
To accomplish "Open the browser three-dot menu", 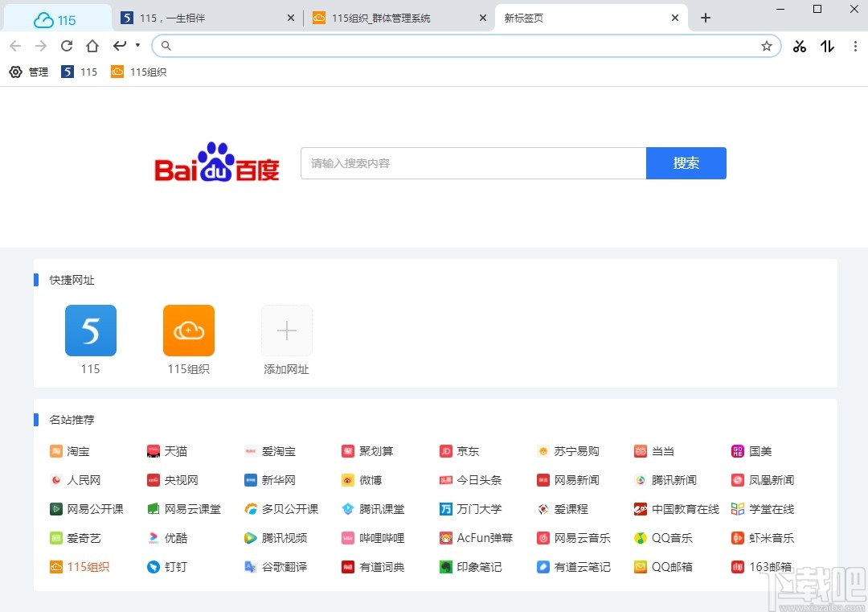I will coord(855,47).
